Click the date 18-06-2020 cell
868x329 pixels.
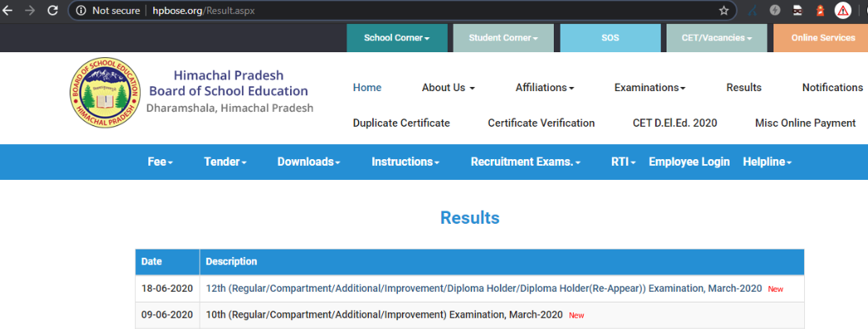pyautogui.click(x=167, y=288)
